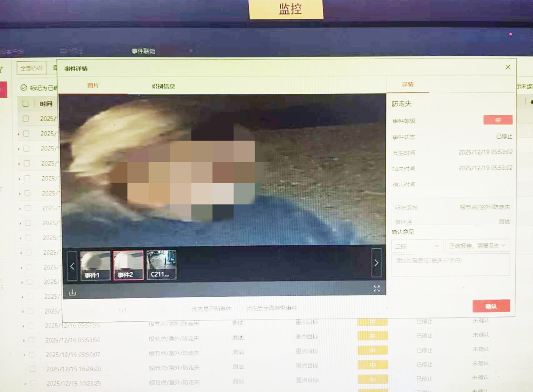Click yellow 中 badge in row 2025/12/16 05:57:55
The height and width of the screenshot is (392, 533).
pos(373,321)
